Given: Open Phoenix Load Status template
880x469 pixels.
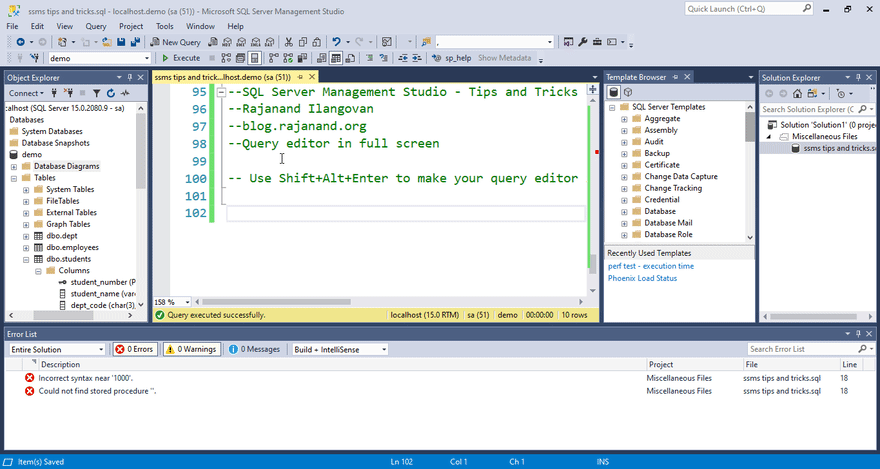Looking at the screenshot, I should click(x=643, y=278).
